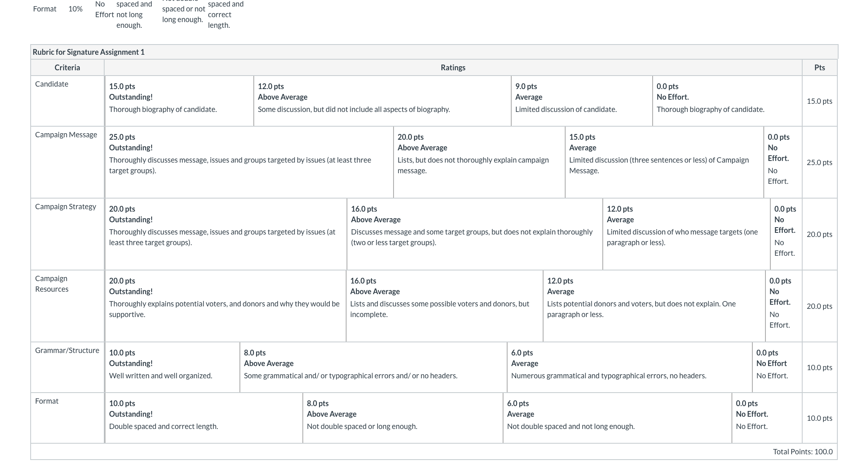868x469 pixels.
Task: Pick the Candidate 0.0 pts No Effort cell
Action: [x=727, y=101]
